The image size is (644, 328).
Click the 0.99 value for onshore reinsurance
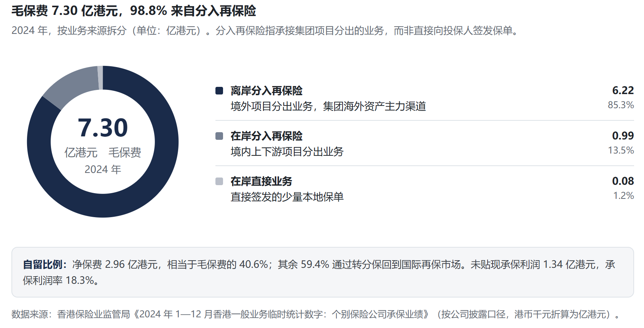click(623, 136)
